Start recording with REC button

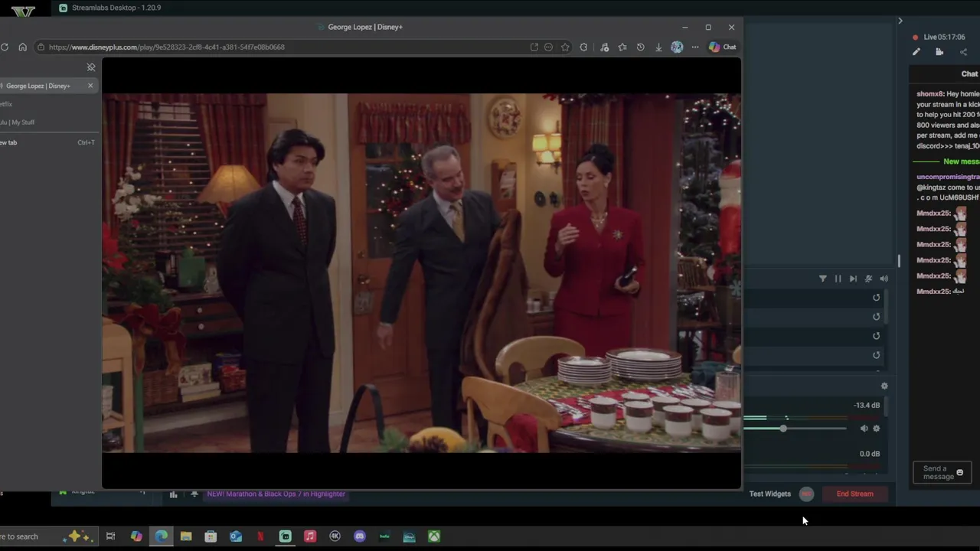pos(806,494)
